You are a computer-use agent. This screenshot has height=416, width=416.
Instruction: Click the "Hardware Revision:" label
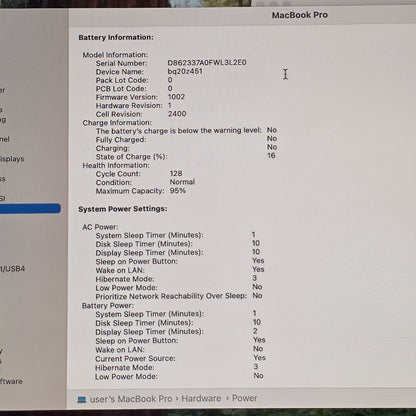coord(129,106)
